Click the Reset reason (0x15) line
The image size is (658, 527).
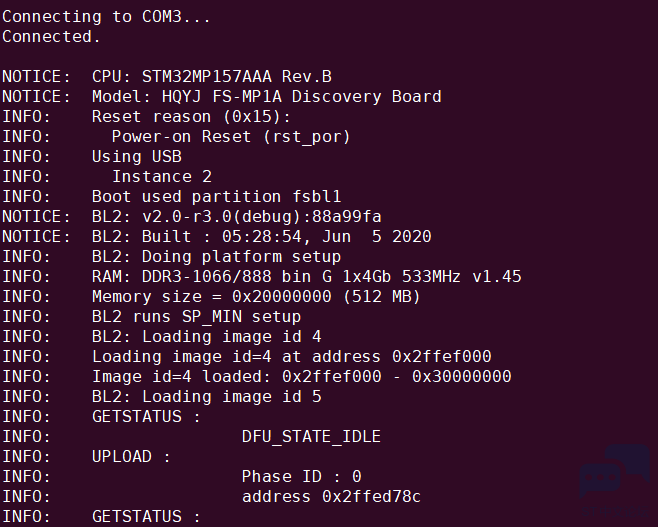pos(191,117)
